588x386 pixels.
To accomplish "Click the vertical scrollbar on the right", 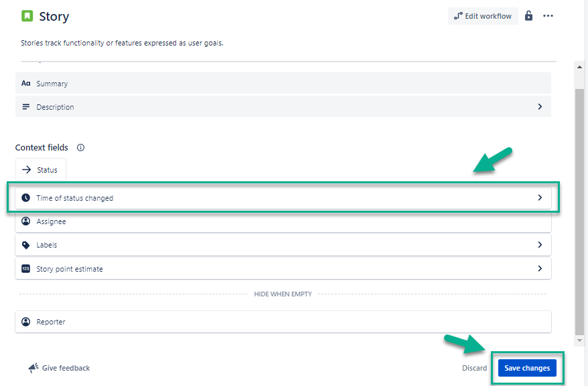I will coord(580,201).
